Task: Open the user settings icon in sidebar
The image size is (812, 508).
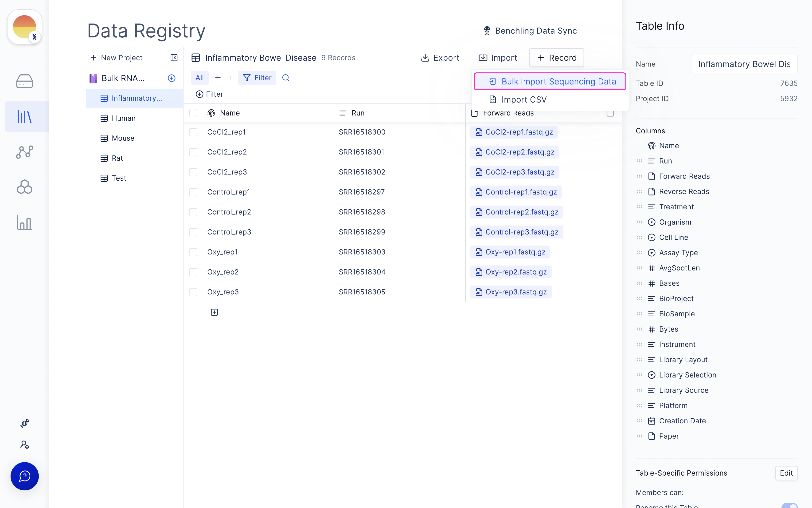Action: [24, 445]
